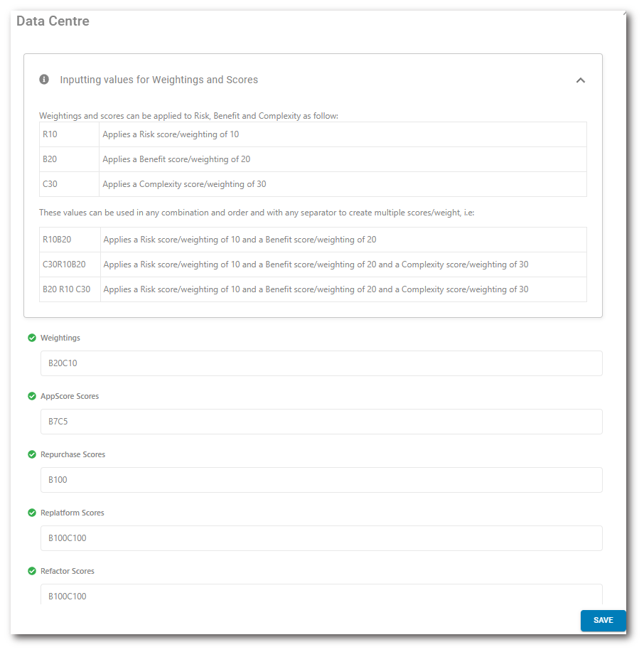Click the green check beside AppScore Scores

[x=32, y=396]
